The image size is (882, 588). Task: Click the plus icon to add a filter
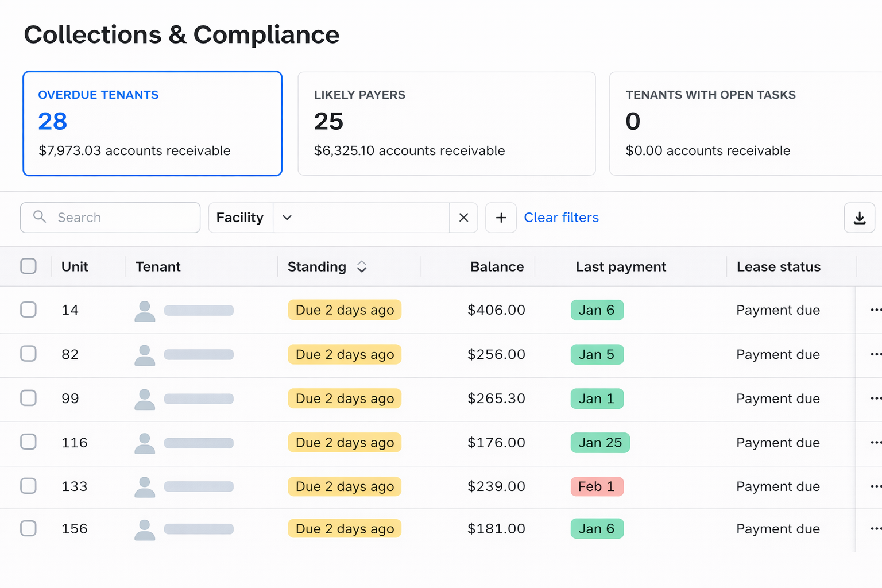[501, 218]
